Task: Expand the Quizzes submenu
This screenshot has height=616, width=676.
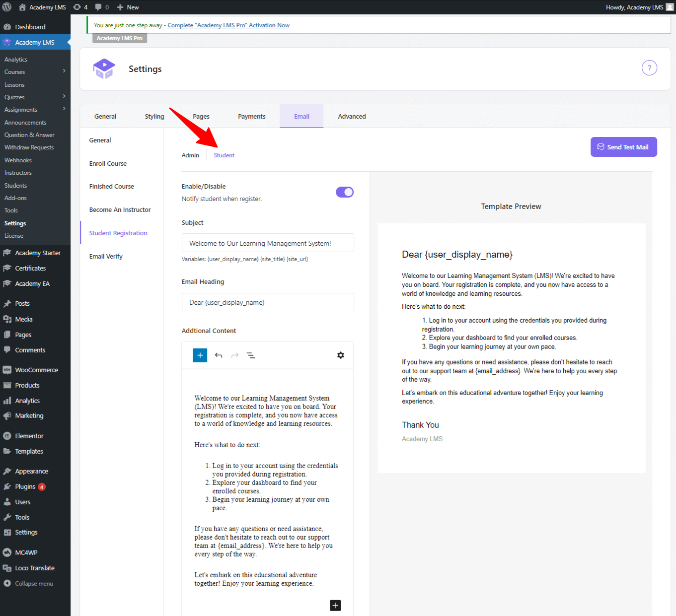Action: [x=64, y=97]
